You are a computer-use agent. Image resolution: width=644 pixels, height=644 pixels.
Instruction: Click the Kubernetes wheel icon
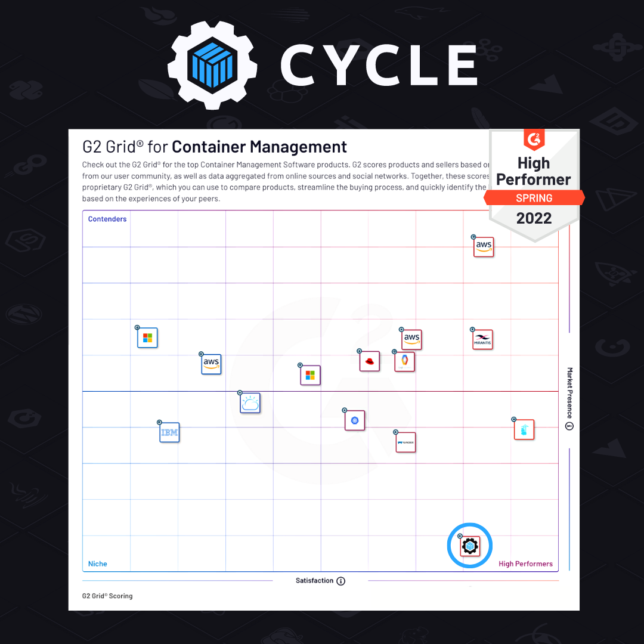(x=355, y=420)
